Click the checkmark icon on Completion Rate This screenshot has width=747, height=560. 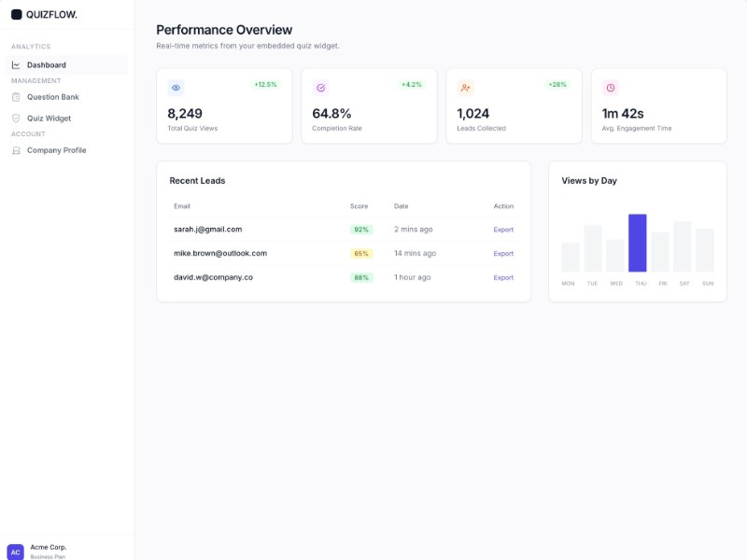tap(320, 88)
